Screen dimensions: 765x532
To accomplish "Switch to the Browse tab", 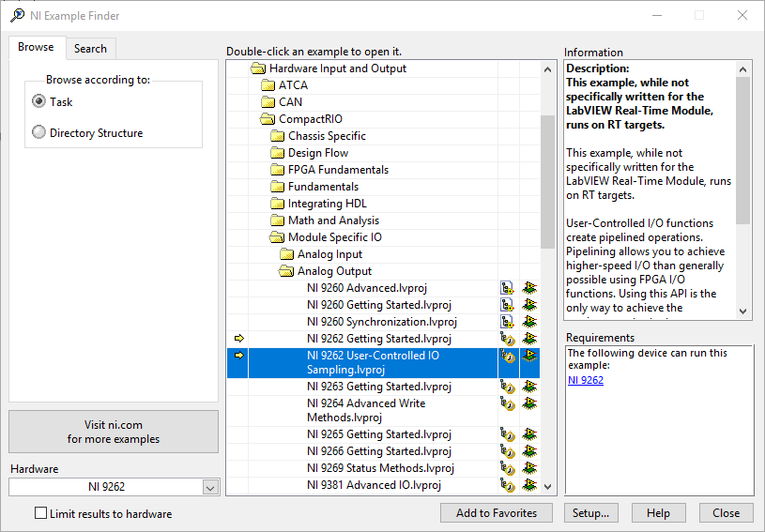I will [36, 47].
